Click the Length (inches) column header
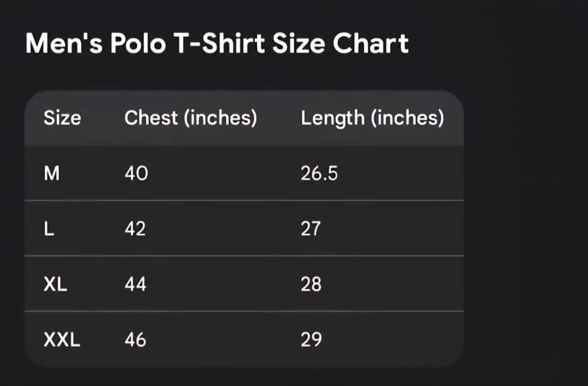Screen dimensions: 588x386 point(372,118)
